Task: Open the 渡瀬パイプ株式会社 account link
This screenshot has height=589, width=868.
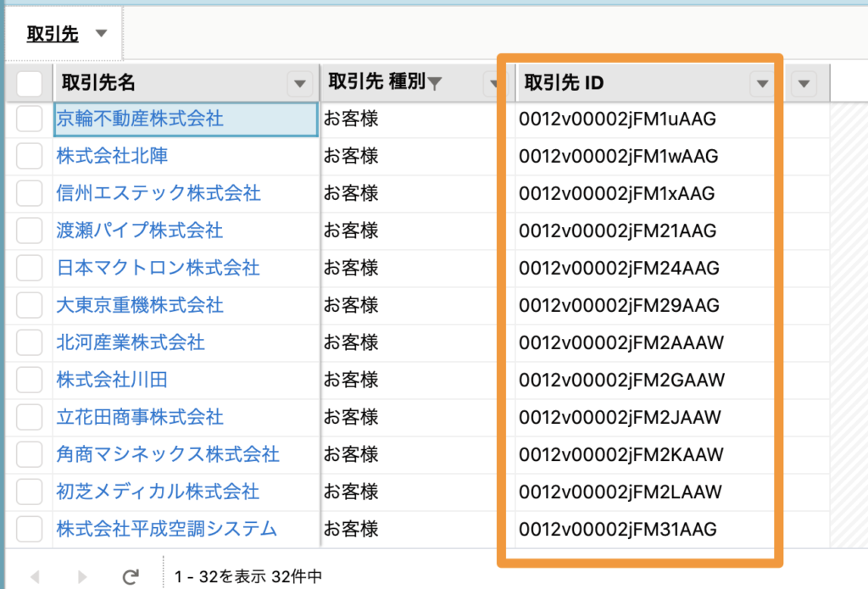Action: pos(140,231)
